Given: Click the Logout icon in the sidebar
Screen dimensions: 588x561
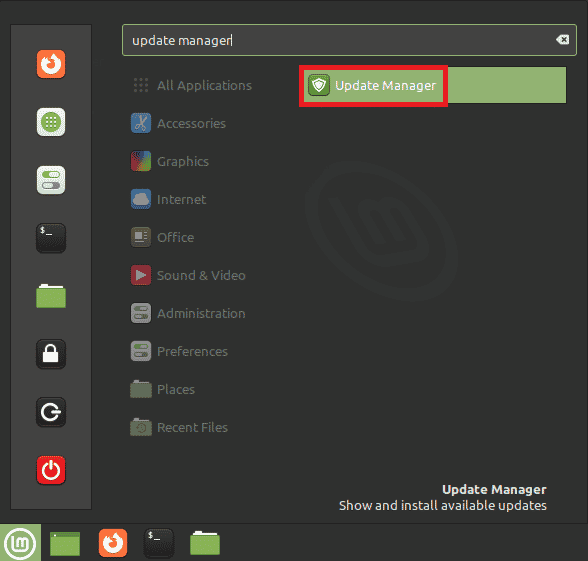Looking at the screenshot, I should [51, 412].
